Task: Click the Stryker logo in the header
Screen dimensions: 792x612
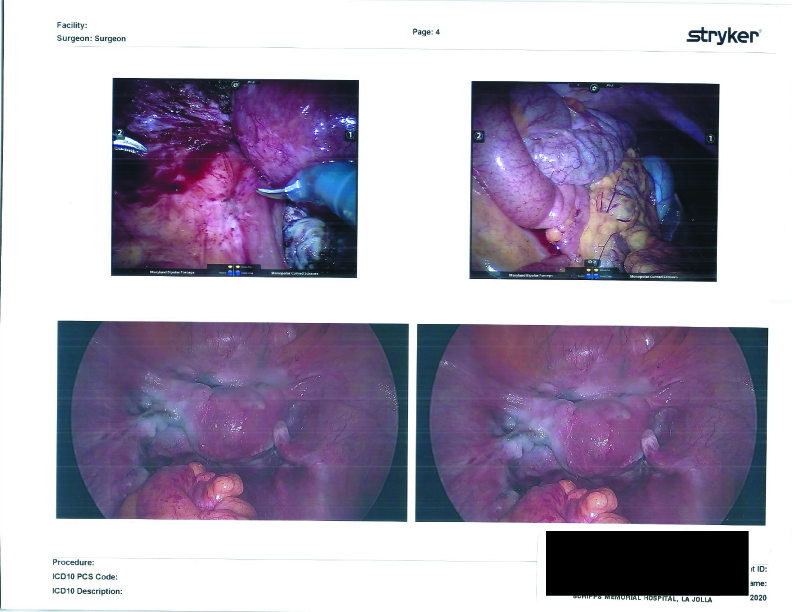Action: 724,35
